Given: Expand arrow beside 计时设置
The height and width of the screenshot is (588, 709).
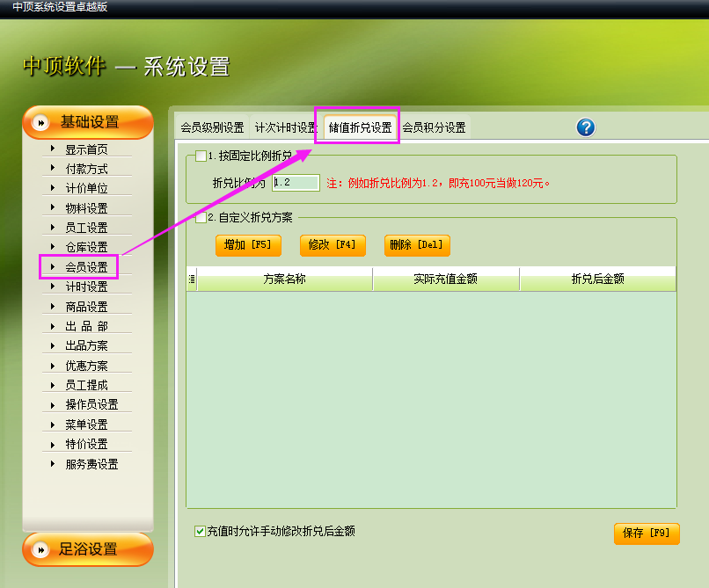Looking at the screenshot, I should [x=53, y=287].
